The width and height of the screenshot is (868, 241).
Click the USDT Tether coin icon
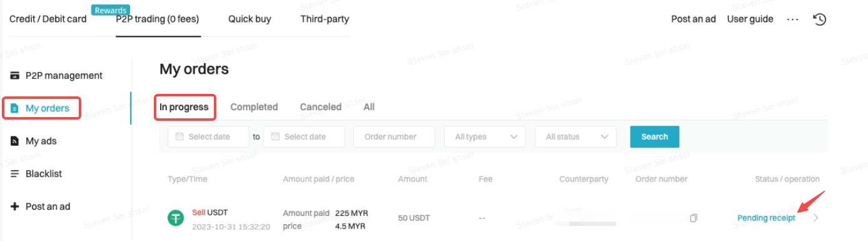[x=176, y=218]
